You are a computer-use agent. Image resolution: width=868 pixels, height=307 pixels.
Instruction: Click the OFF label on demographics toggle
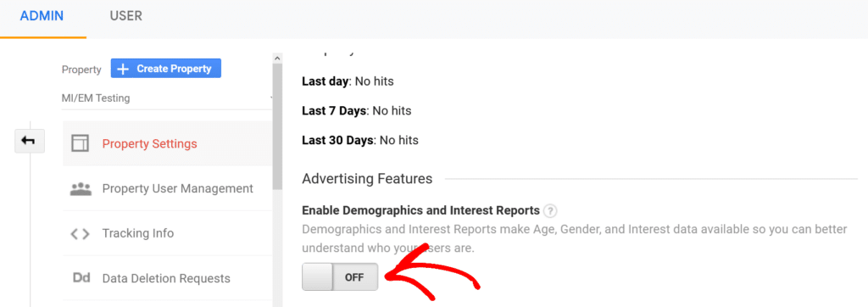(354, 277)
